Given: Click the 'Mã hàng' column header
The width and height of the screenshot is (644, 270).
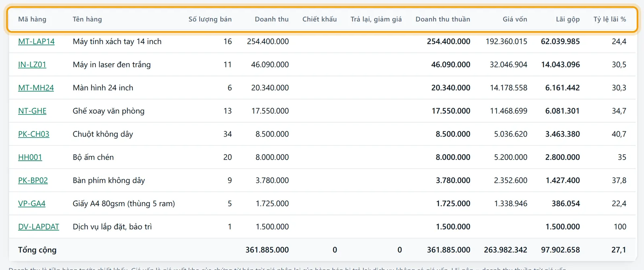Looking at the screenshot, I should (32, 19).
